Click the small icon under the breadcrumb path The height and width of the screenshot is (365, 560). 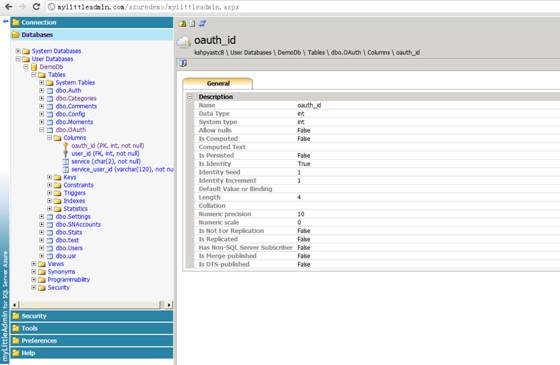click(183, 63)
